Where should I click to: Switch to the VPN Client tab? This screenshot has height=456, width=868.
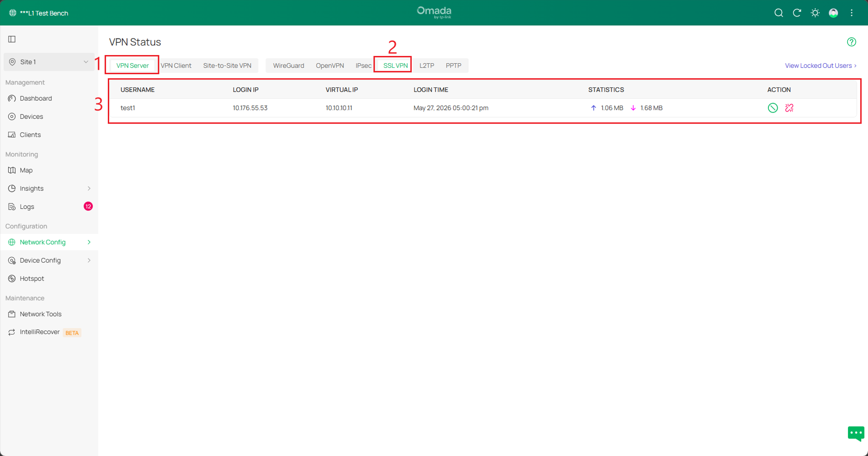click(x=176, y=66)
